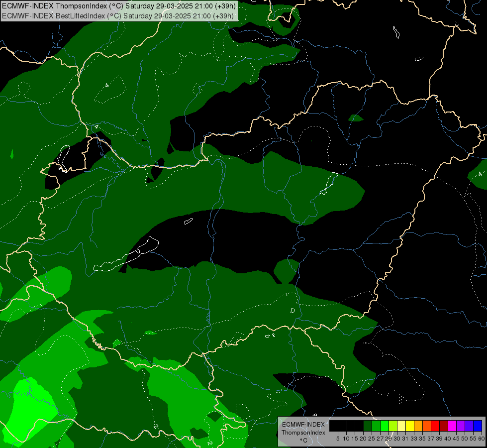487x448 pixels.
Task: Click the BestLiftedIndex title line at top
Action: 118,15
